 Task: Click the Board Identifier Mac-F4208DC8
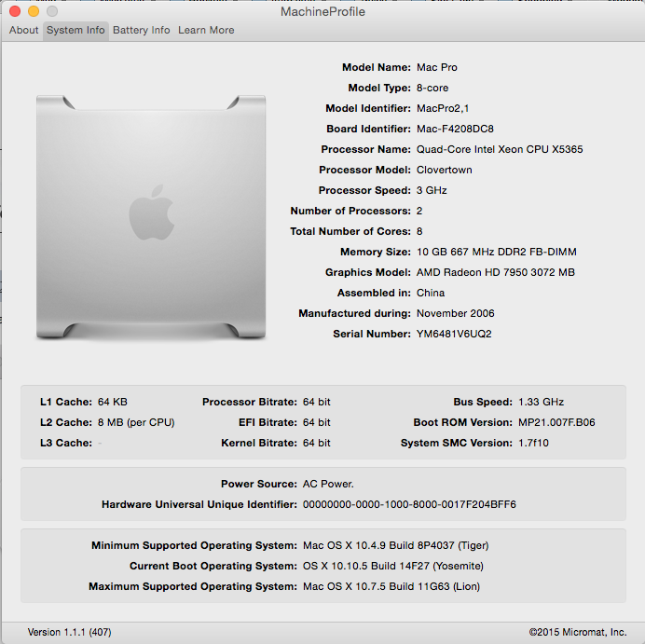455,130
